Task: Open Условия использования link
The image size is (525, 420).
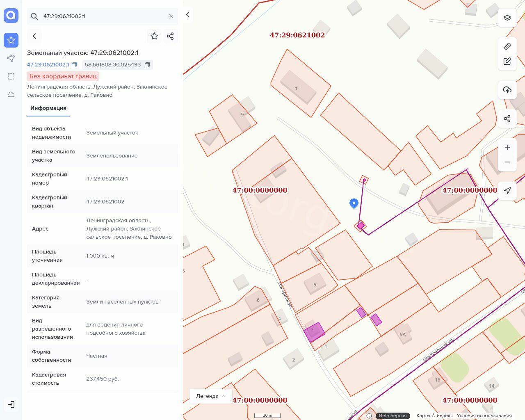Action: click(484, 415)
